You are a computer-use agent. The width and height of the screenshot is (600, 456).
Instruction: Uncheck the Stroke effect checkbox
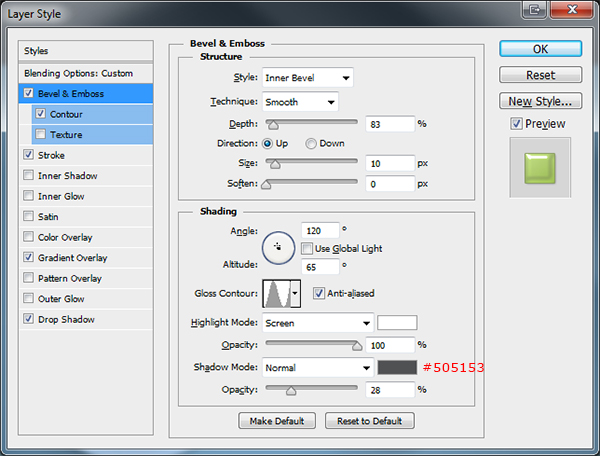(29, 155)
